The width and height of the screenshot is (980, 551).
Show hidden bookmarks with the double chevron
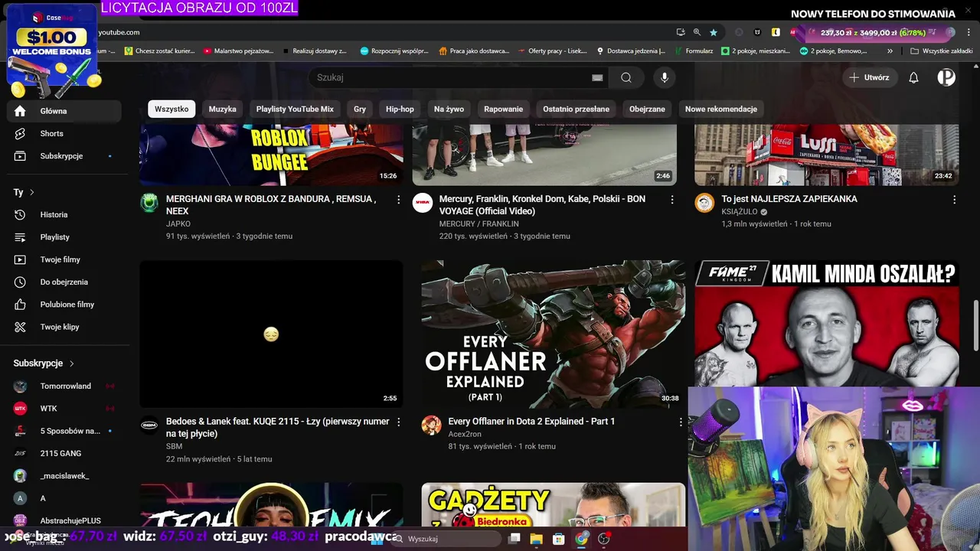890,51
